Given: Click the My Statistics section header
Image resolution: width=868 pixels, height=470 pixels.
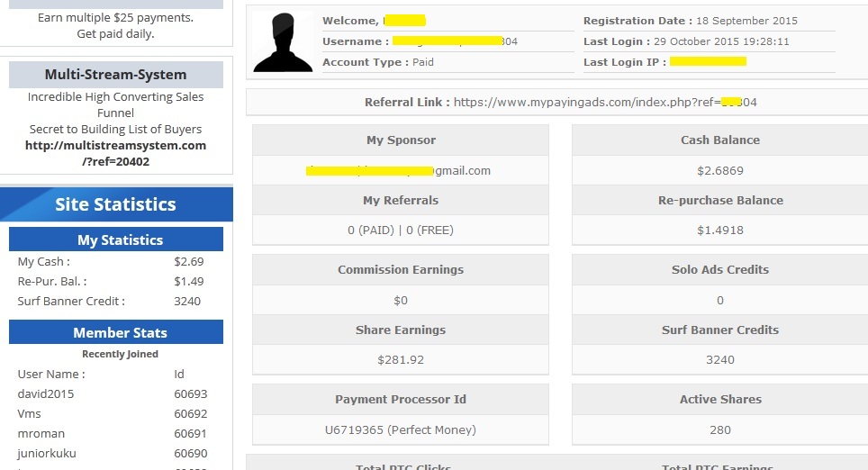Looking at the screenshot, I should pos(115,240).
